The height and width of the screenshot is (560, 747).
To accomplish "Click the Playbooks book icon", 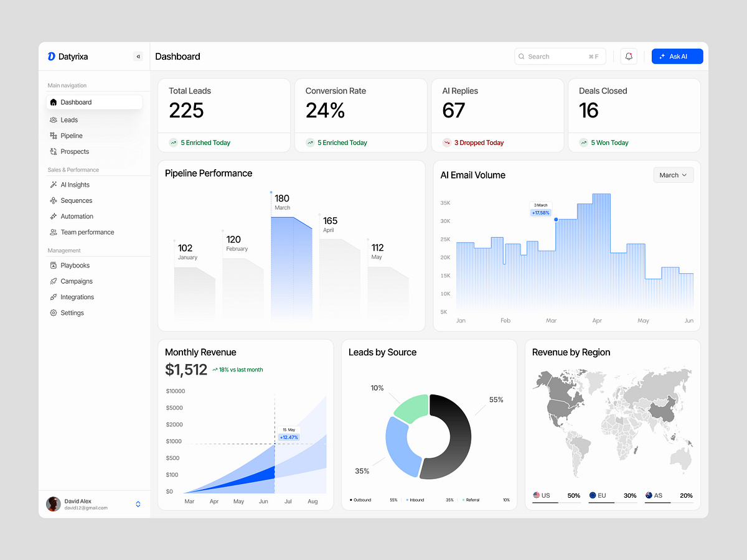I will 54,265.
